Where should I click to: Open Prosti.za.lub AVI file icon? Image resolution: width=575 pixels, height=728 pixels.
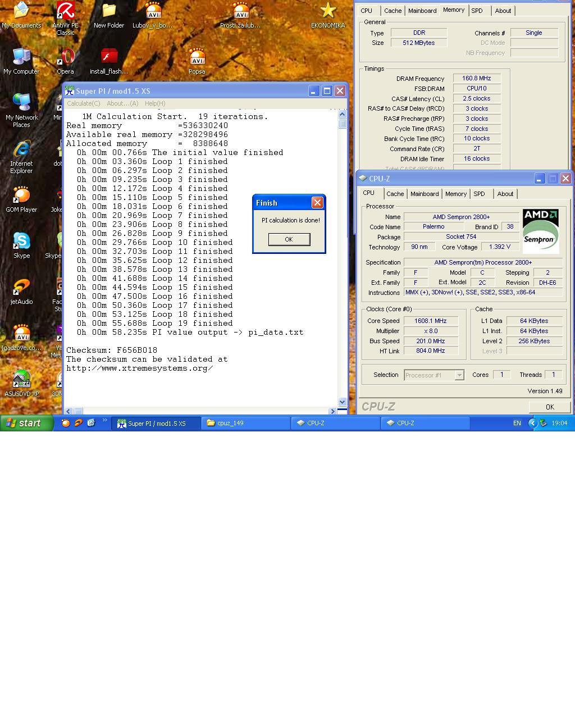pos(240,15)
